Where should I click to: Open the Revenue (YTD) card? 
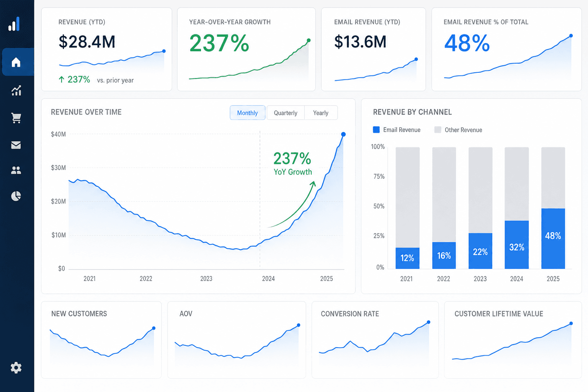click(x=106, y=49)
